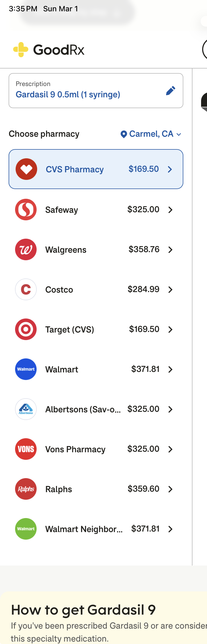The height and width of the screenshot is (644, 207).
Task: Open Walmart Neighborhood Market chevron arrow
Action: [170, 529]
